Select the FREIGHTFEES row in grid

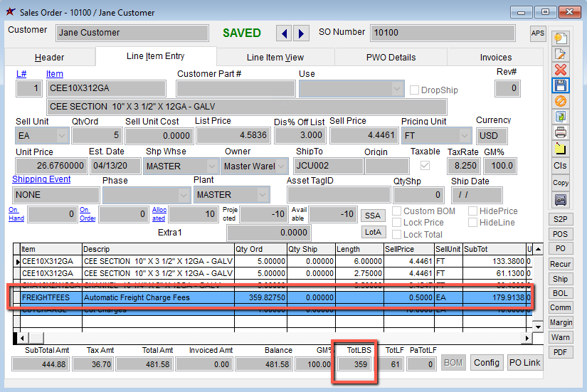point(273,297)
